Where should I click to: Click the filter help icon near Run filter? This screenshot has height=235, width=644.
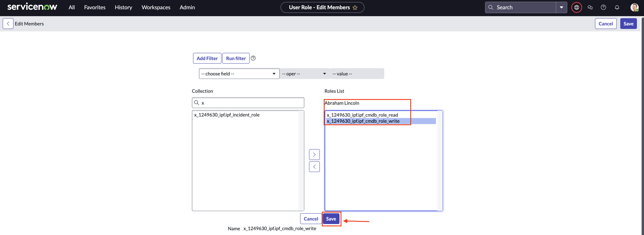click(x=253, y=58)
